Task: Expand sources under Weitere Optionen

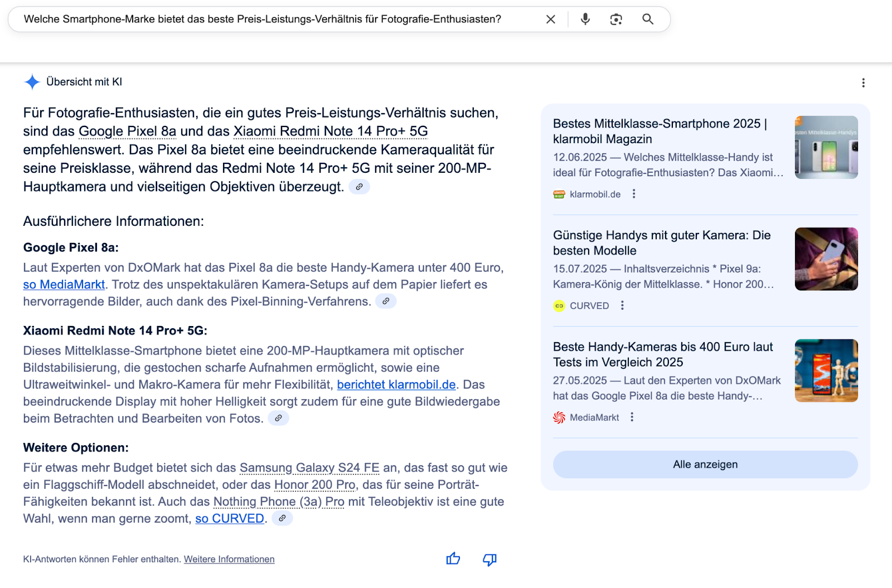Action: click(282, 518)
